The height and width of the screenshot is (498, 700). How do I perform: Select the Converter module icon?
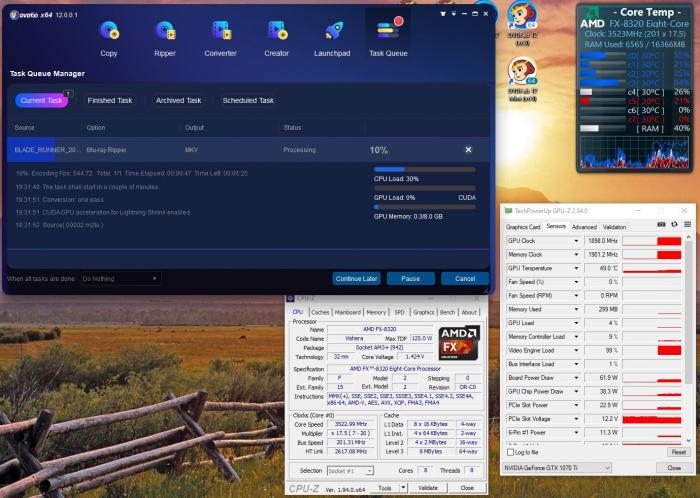(220, 32)
